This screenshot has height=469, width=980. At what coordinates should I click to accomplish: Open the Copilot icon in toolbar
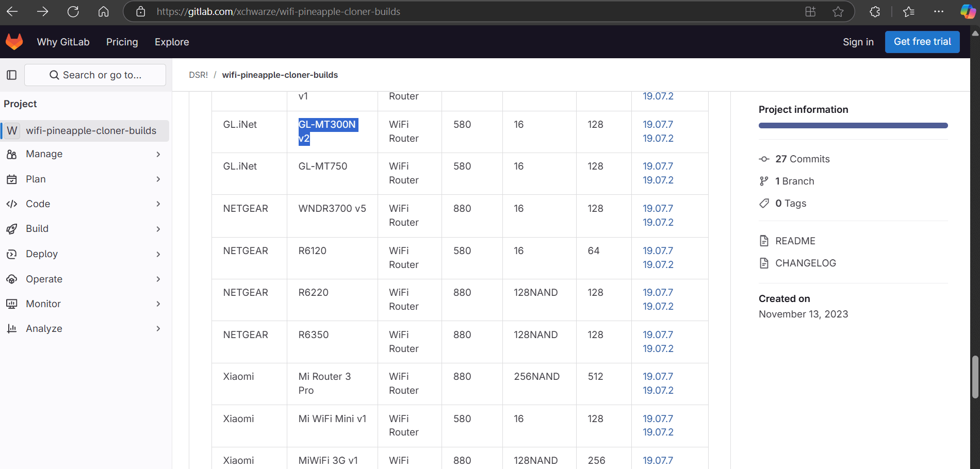click(967, 11)
